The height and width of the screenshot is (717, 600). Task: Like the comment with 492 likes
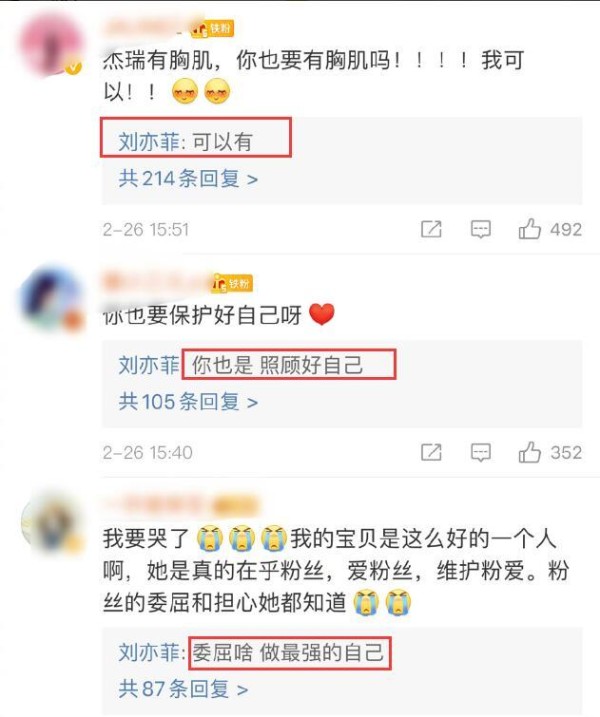[530, 229]
